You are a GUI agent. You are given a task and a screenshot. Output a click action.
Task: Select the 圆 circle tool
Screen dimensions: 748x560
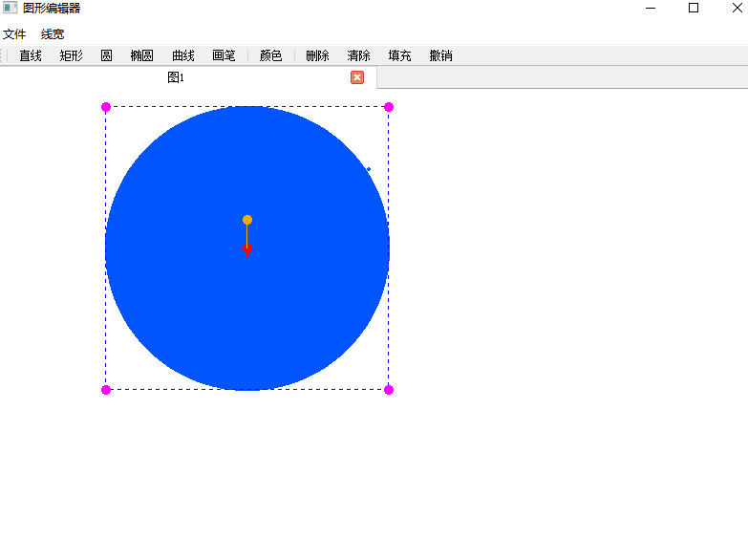pyautogui.click(x=106, y=55)
